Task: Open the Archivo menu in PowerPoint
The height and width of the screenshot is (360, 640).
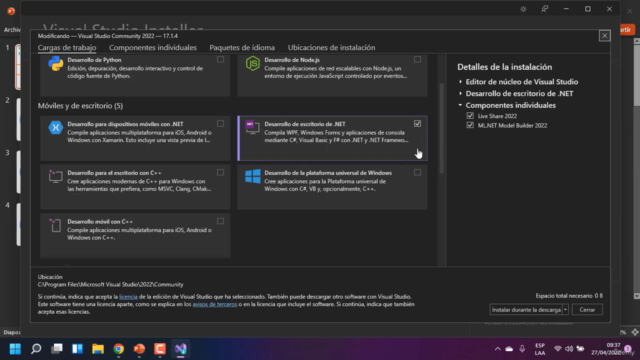Action: pyautogui.click(x=12, y=30)
